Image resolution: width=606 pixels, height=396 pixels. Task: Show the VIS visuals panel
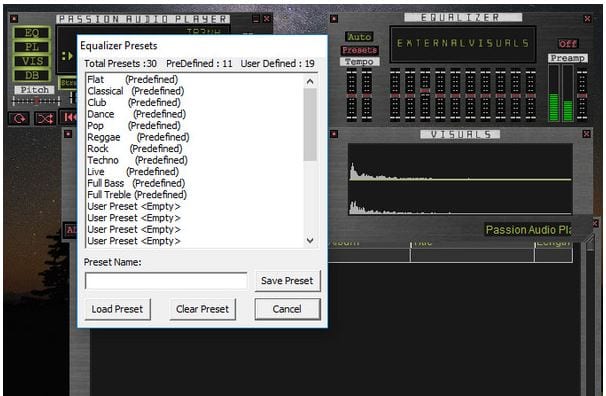[x=32, y=61]
